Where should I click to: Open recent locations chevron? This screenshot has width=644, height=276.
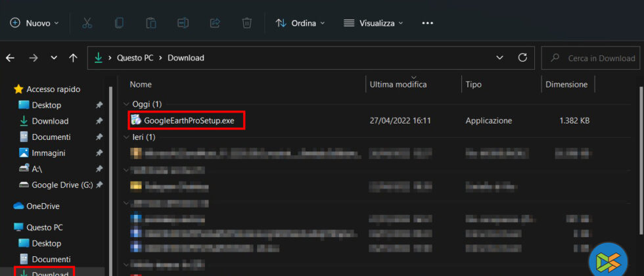pyautogui.click(x=54, y=58)
